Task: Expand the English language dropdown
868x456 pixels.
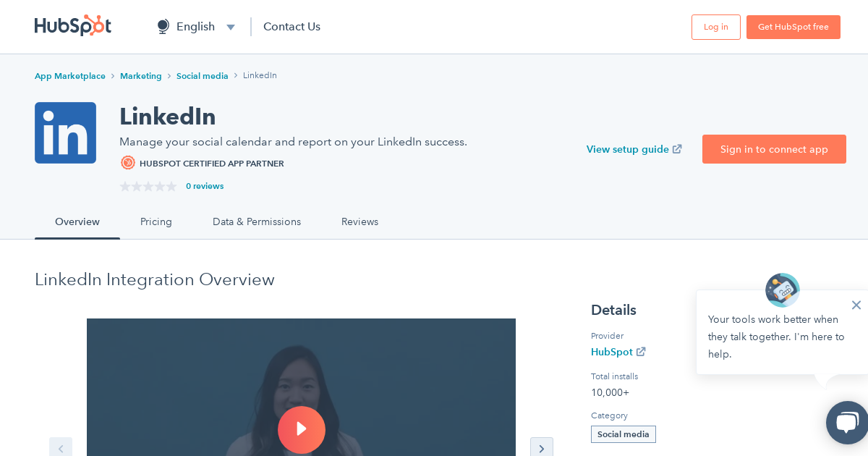Action: [231, 27]
